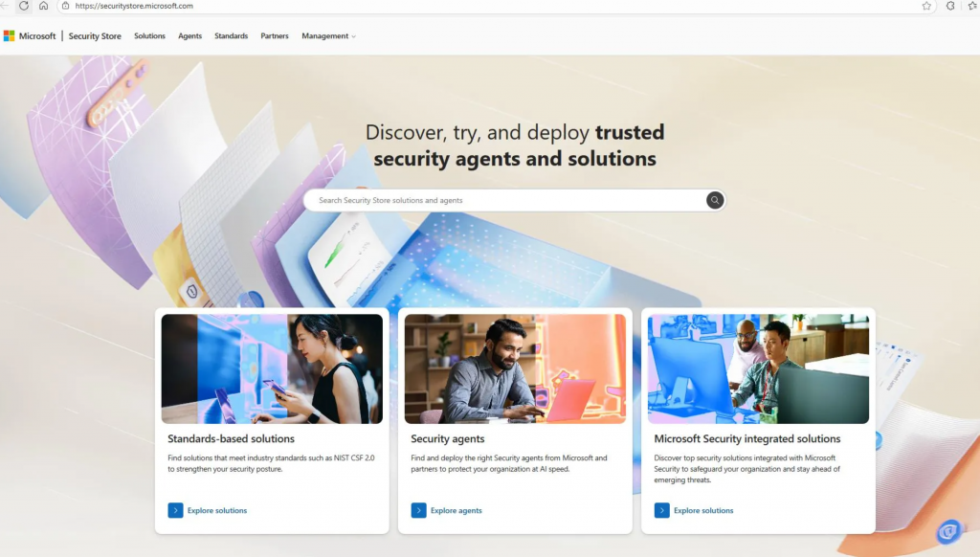Open the Solutions menu item
The height and width of the screenshot is (557, 980).
pos(149,36)
